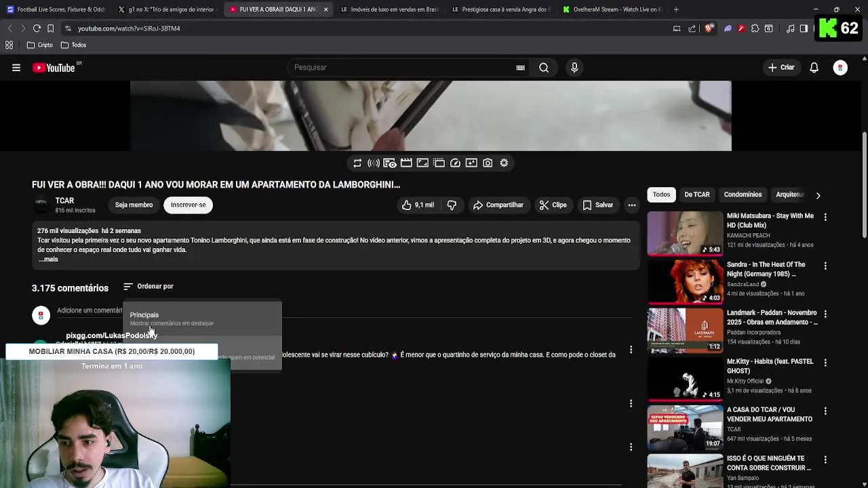
Task: Toggle the browser sidebar panel icon
Action: point(804,28)
